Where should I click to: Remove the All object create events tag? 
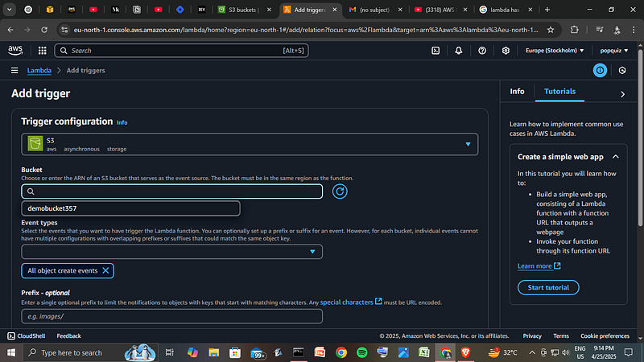click(x=105, y=270)
